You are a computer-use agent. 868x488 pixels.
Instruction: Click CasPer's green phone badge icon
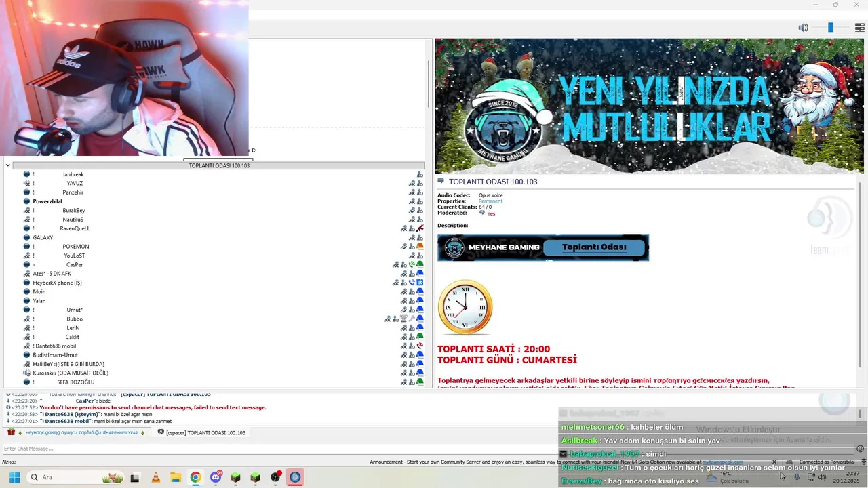412,264
